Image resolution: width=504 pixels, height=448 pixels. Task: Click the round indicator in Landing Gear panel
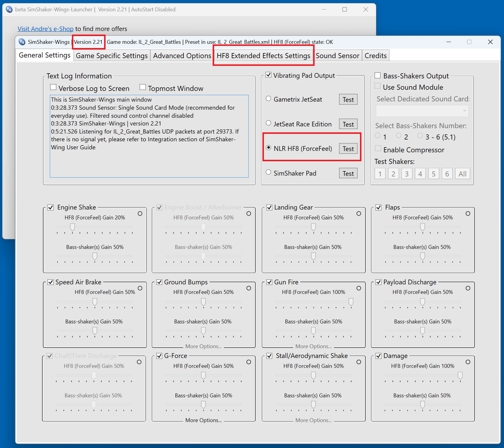[359, 214]
